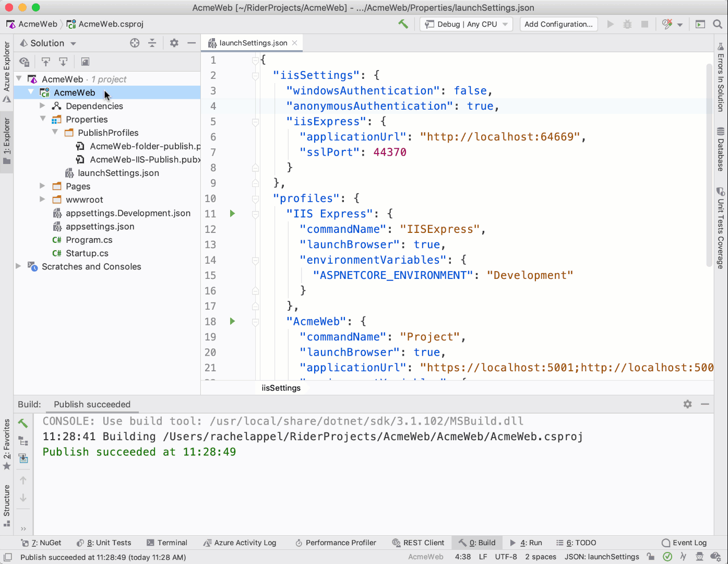Click the Add Configuration... button
728x564 pixels.
tap(558, 24)
